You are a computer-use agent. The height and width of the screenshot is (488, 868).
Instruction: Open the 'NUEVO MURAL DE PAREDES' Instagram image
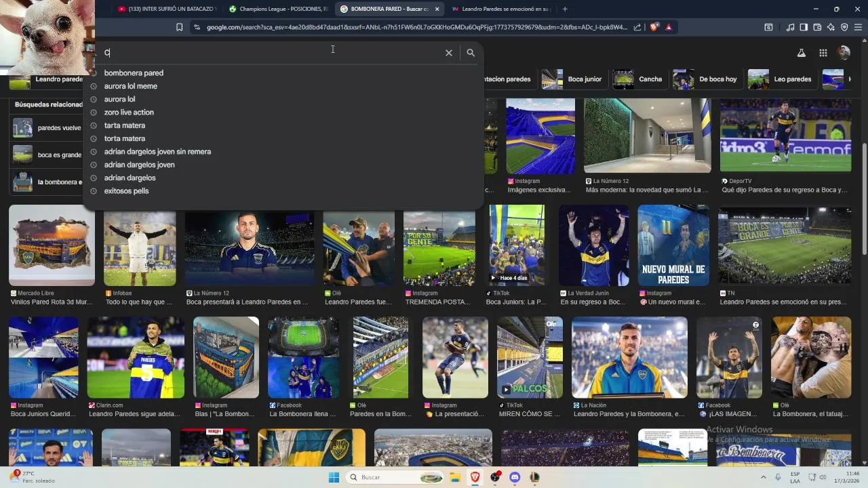[x=673, y=245]
